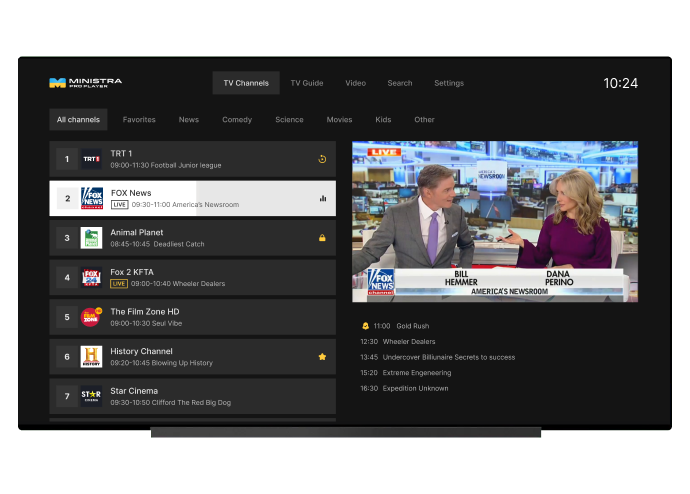Click channel number 5 badge
The width and height of the screenshot is (690, 494).
[x=67, y=317]
